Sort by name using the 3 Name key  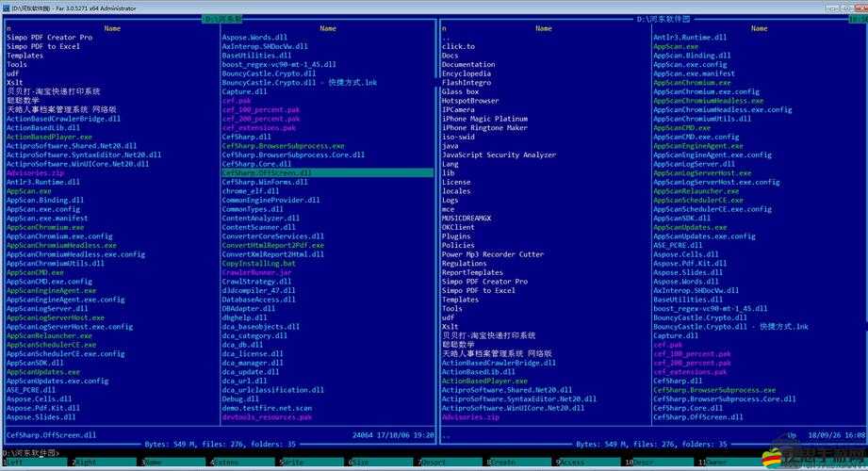click(173, 463)
